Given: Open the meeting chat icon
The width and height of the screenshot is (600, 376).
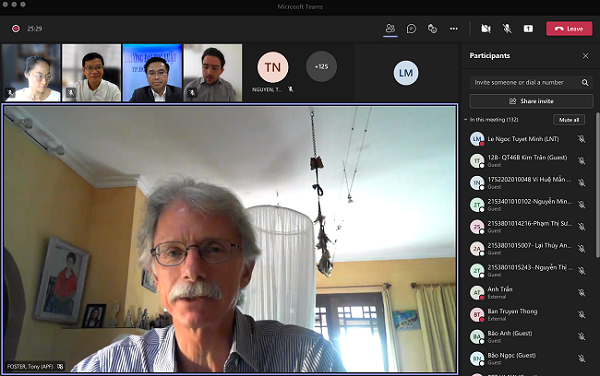Looking at the screenshot, I should coord(411,29).
